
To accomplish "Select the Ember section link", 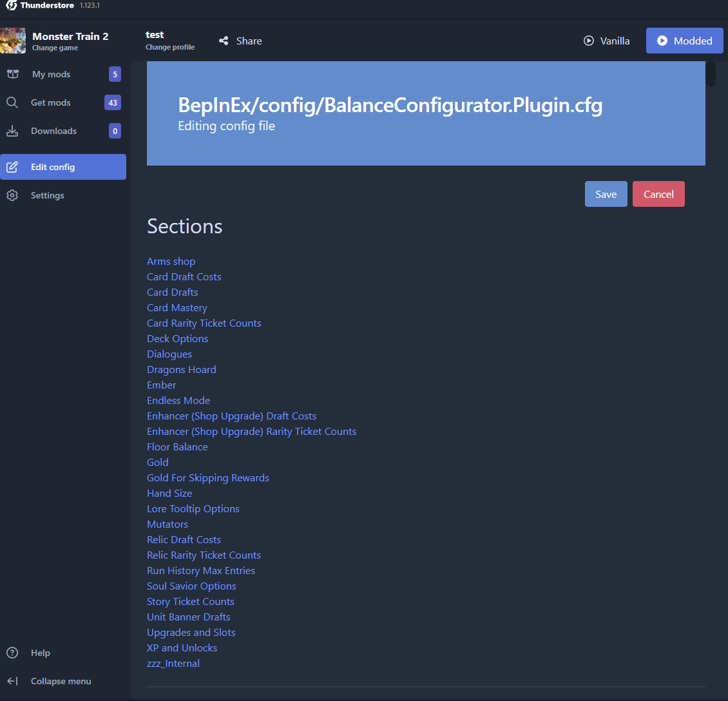I will pos(161,385).
